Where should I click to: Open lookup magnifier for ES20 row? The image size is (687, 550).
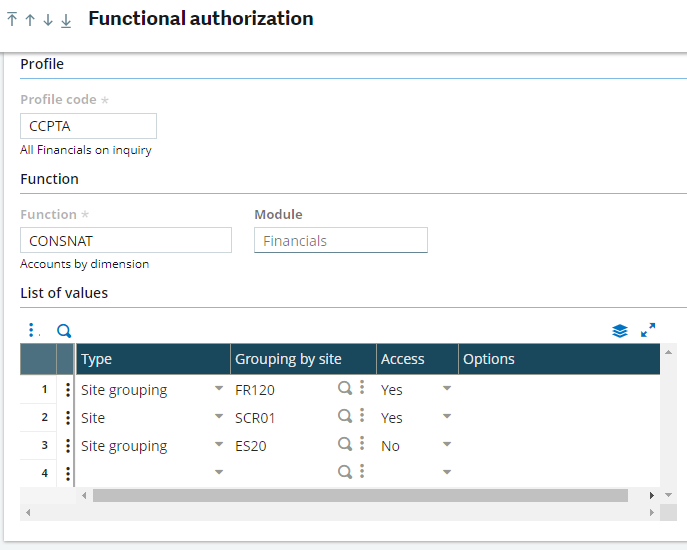[345, 444]
